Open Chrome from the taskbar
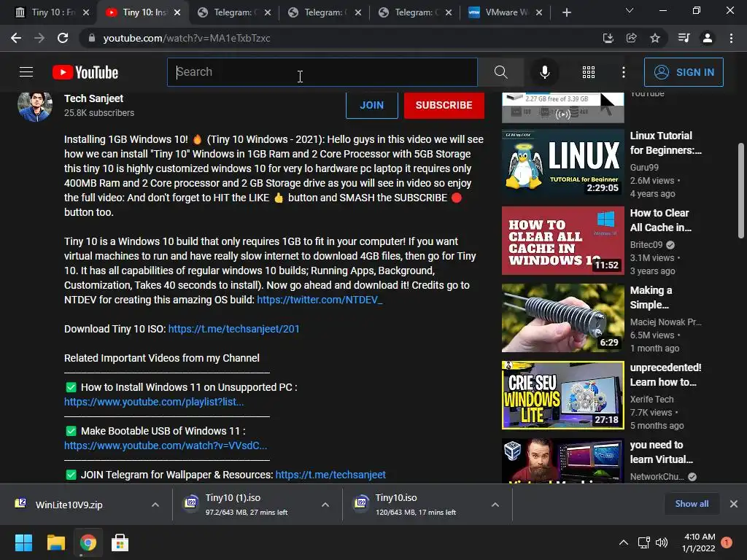 88,542
